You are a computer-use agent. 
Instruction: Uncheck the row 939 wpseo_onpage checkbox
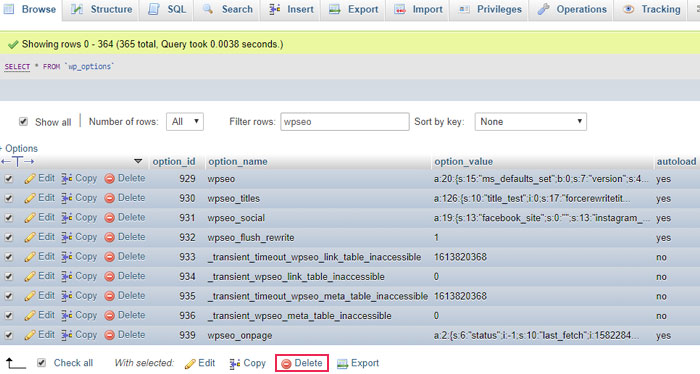[8, 335]
